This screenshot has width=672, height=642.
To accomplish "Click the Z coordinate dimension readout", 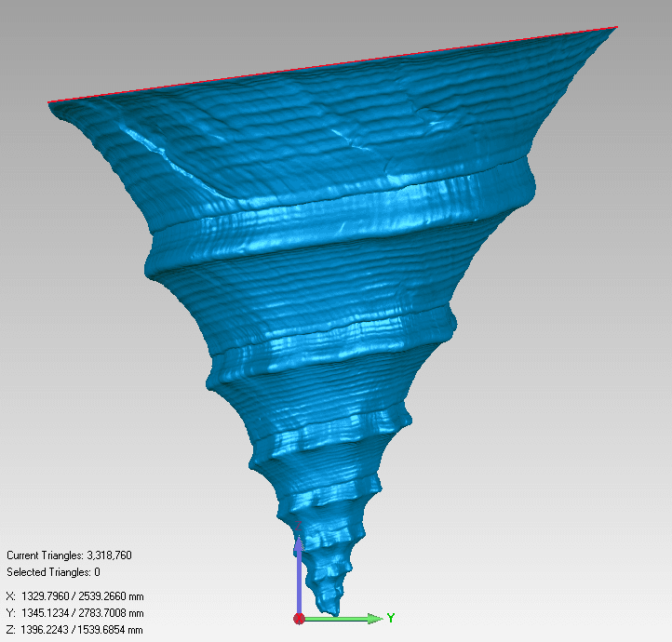I will tap(74, 630).
